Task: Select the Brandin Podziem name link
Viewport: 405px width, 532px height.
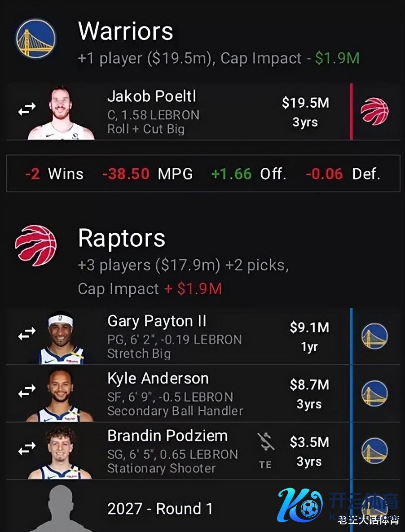Action: [x=167, y=436]
